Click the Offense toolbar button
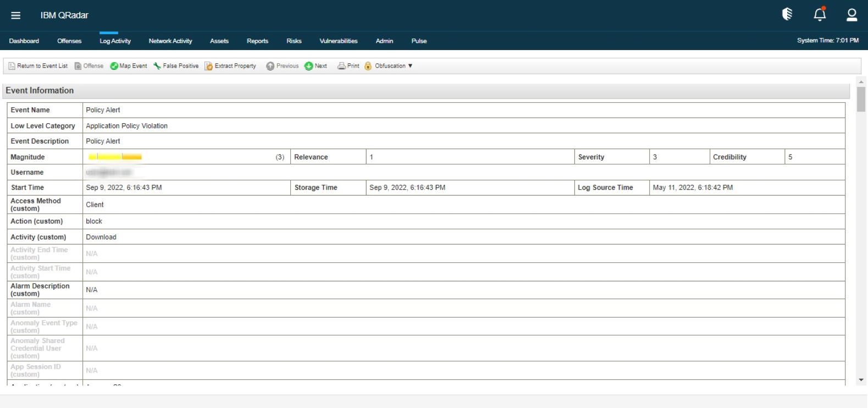Screen dimensions: 868x408 89,66
